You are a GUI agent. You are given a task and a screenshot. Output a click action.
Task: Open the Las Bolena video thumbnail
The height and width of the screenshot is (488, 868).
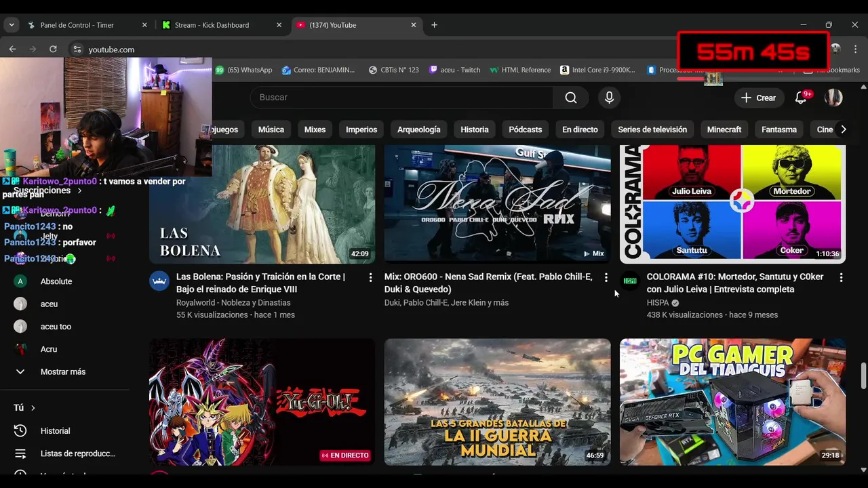262,204
